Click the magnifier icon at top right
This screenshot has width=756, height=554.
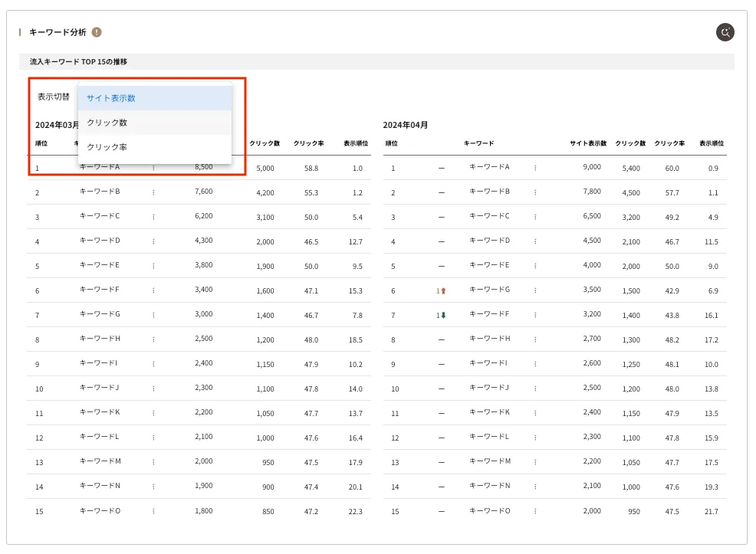click(x=725, y=32)
